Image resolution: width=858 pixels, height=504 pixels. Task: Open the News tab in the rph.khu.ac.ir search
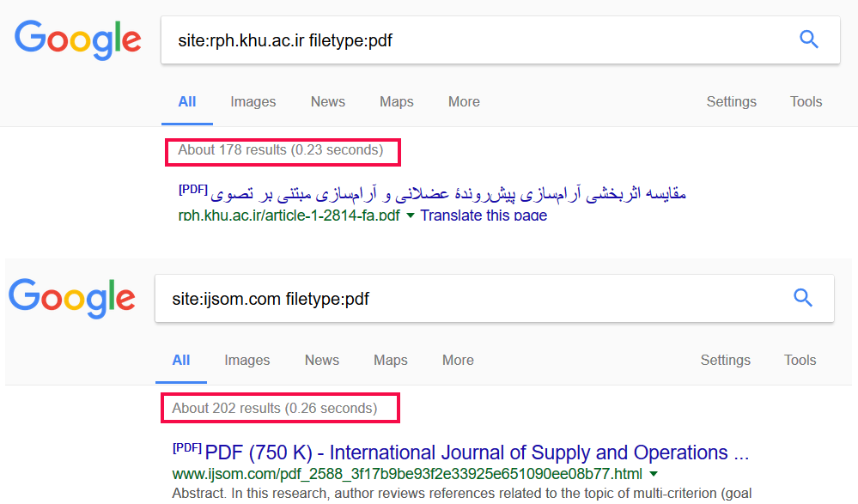tap(328, 102)
